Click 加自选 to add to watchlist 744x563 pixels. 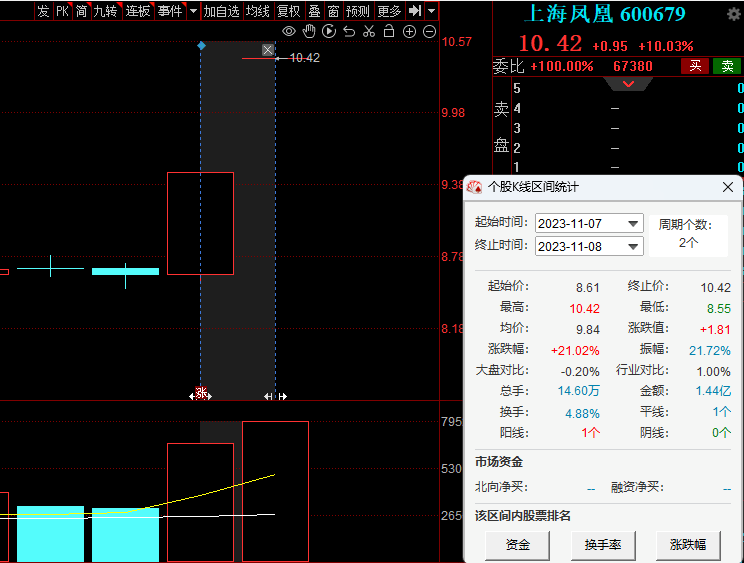pyautogui.click(x=221, y=11)
